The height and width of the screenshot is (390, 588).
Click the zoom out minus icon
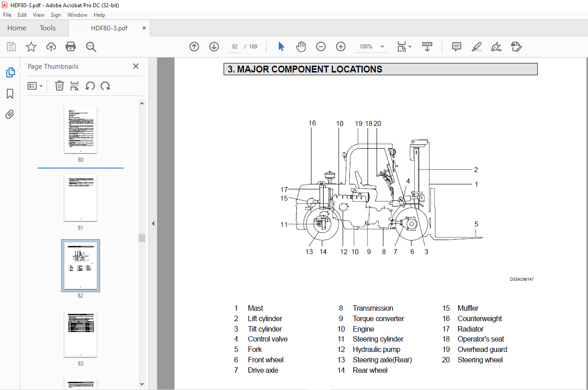(x=321, y=47)
